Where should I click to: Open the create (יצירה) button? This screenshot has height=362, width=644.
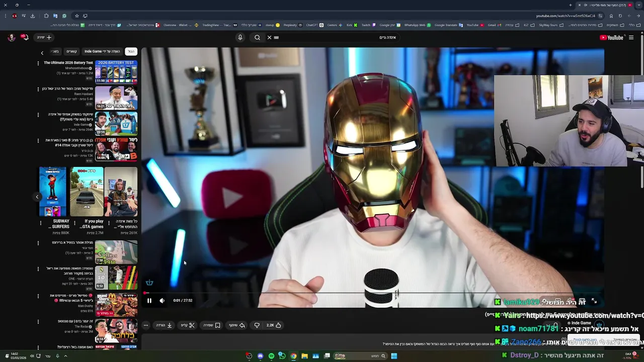tap(44, 37)
